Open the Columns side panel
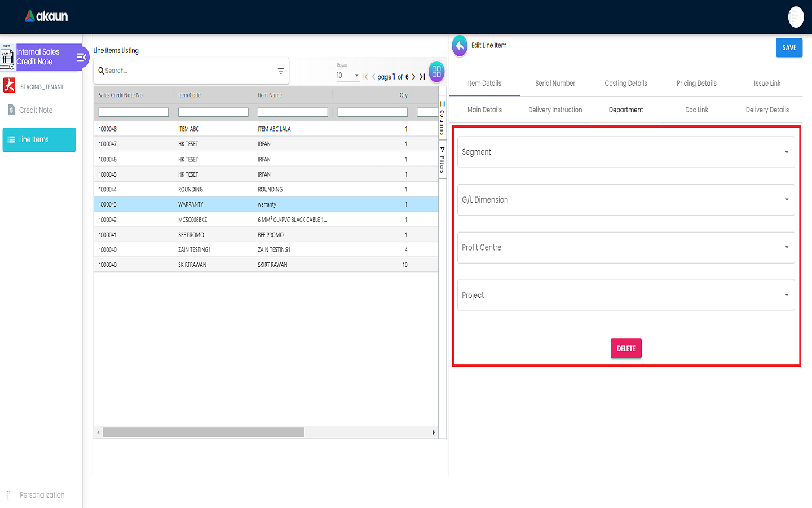 pyautogui.click(x=442, y=117)
